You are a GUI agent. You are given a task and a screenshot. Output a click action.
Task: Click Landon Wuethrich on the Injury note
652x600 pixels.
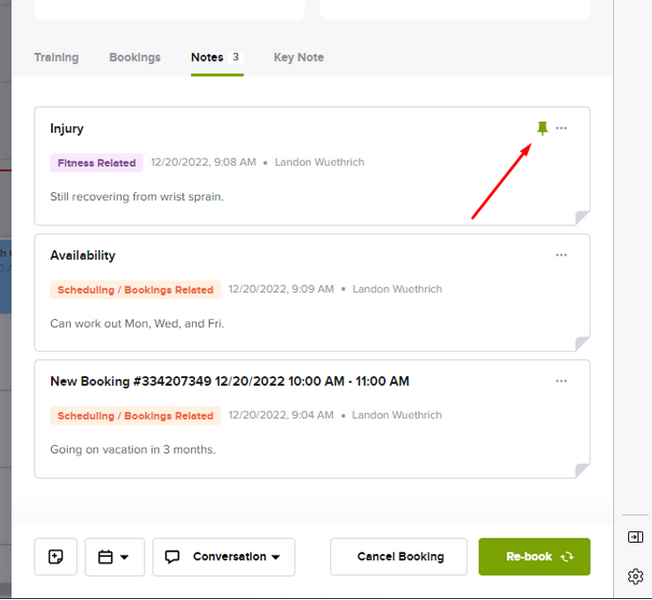click(319, 162)
